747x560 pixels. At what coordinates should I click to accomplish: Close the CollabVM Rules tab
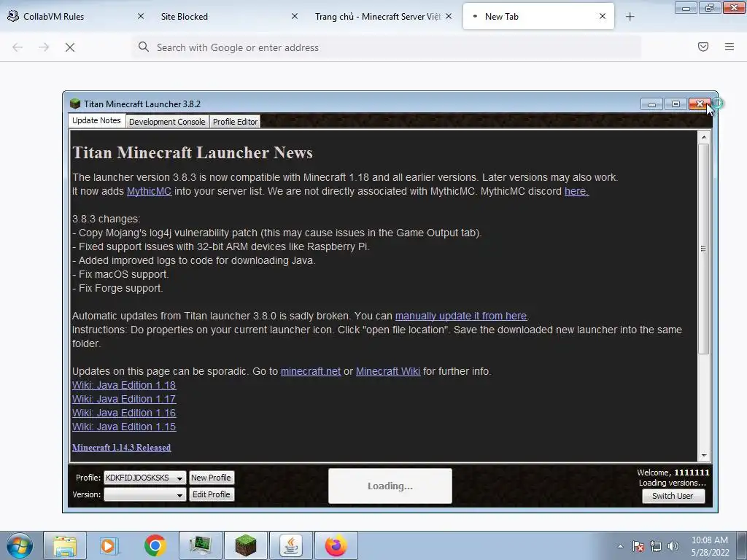(x=141, y=16)
